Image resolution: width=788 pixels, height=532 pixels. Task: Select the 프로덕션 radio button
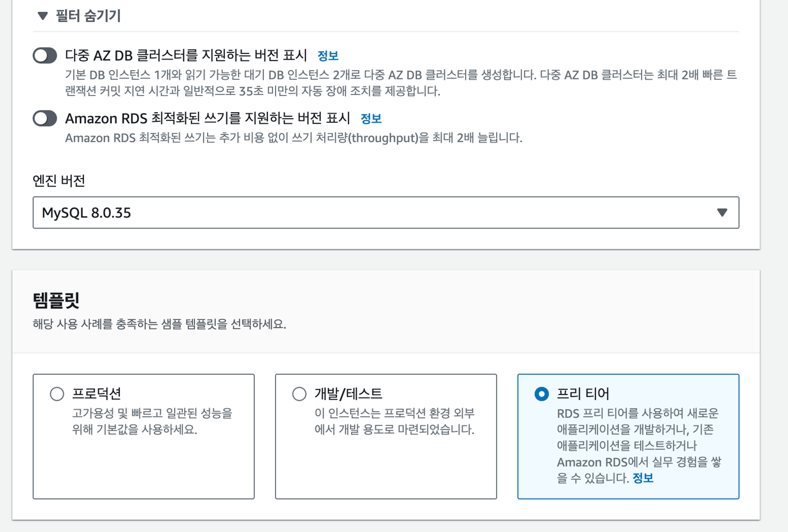(x=57, y=394)
